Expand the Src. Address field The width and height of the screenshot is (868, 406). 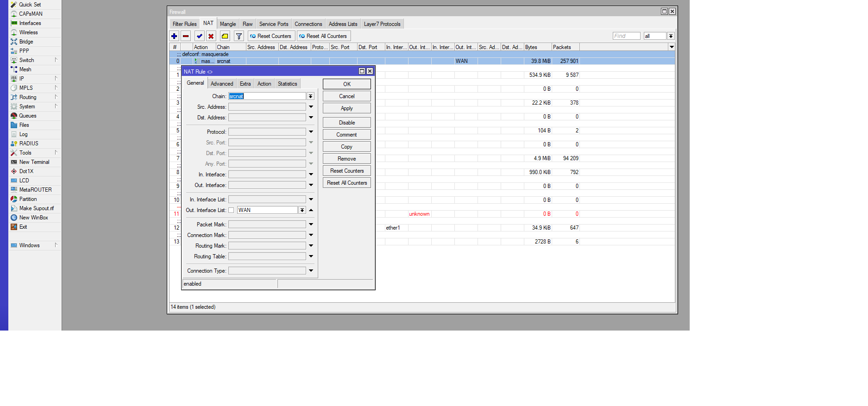(311, 107)
